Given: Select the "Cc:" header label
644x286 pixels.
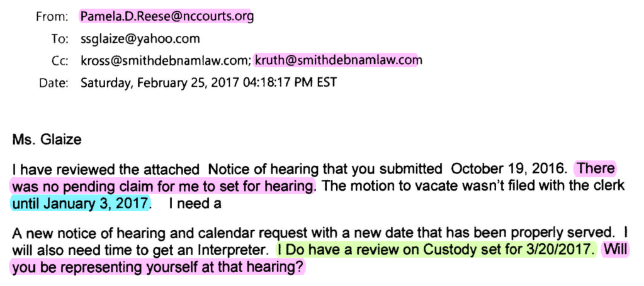Looking at the screenshot, I should coord(59,60).
